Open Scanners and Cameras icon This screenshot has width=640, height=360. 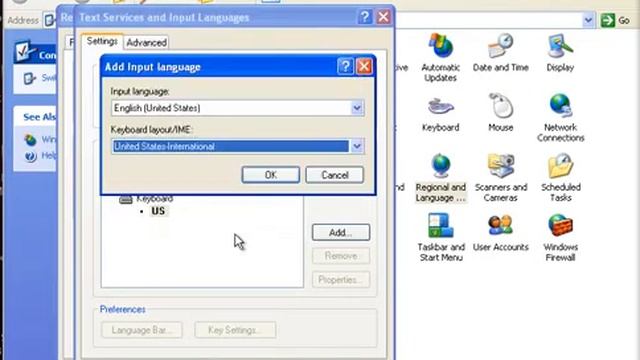(500, 166)
